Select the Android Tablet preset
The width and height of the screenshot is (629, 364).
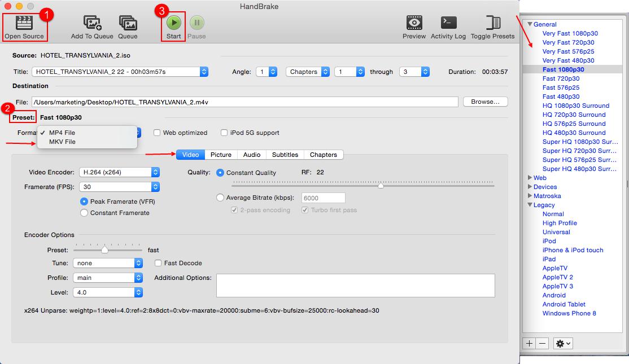(x=564, y=304)
